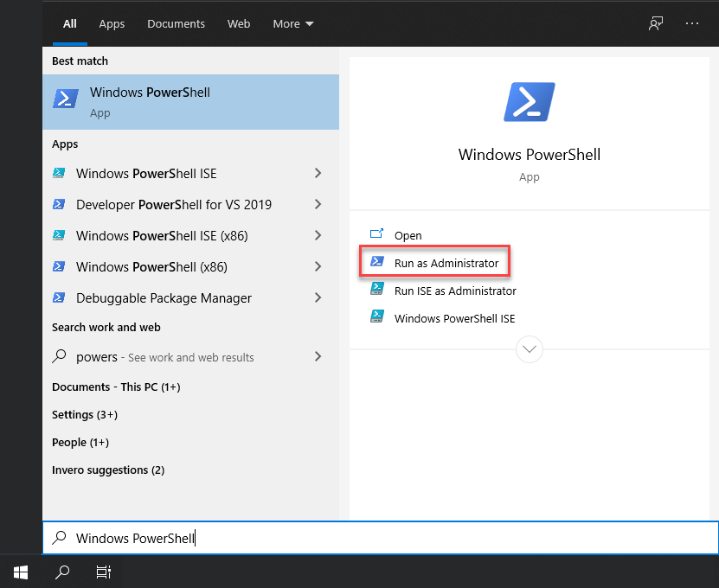Screen dimensions: 719x588
Task: Select the Apps filter tab
Action: (112, 23)
